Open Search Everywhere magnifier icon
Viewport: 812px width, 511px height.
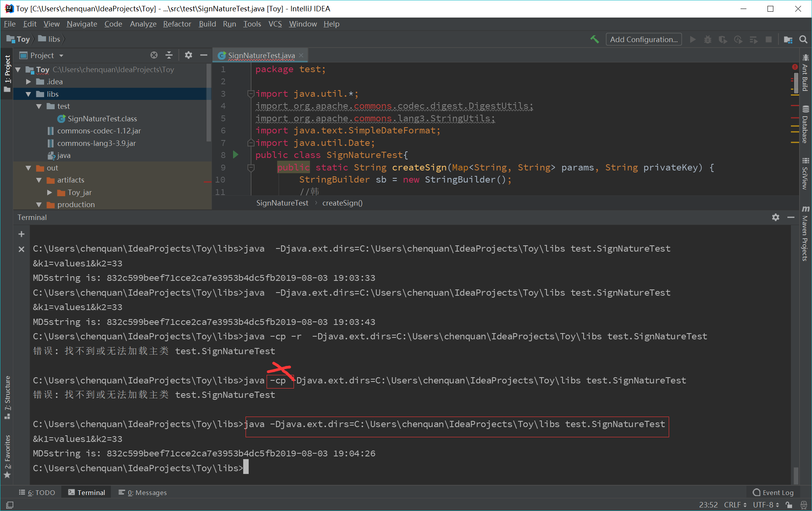coord(803,39)
